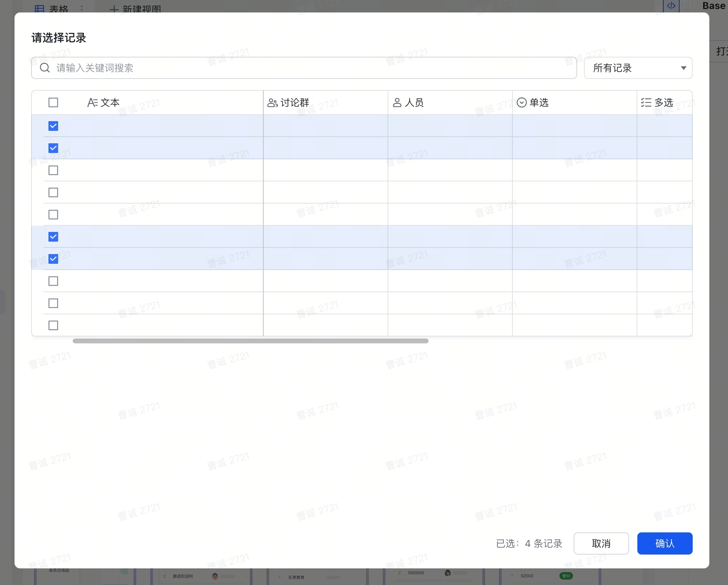Click the 文本 column text icon

[x=92, y=102]
